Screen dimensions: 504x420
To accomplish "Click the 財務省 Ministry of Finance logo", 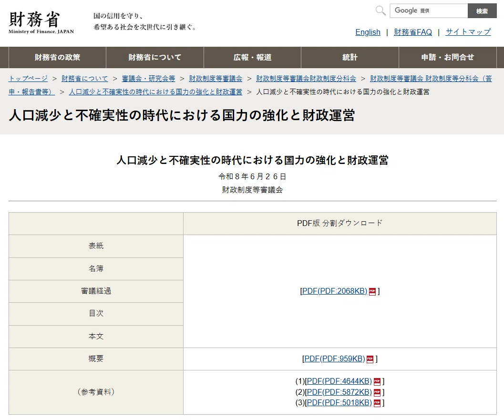I will point(41,22).
